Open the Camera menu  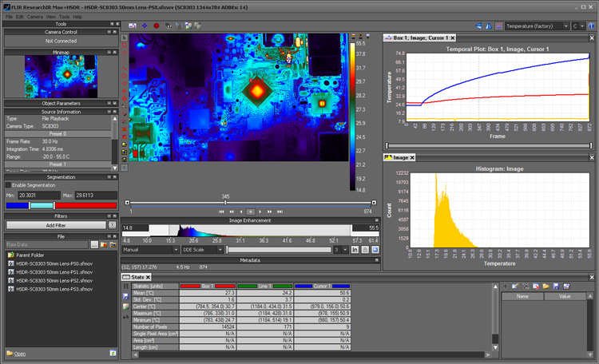pos(35,16)
